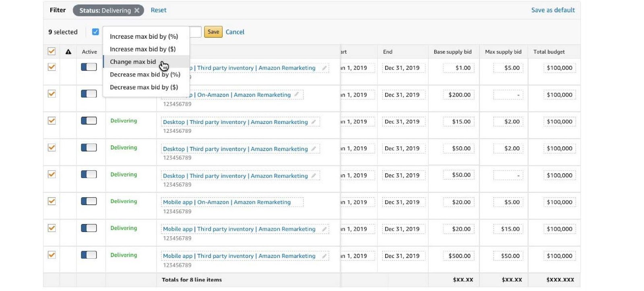Edit name pencil in $50.00 base, $2.00 max row

click(314, 149)
